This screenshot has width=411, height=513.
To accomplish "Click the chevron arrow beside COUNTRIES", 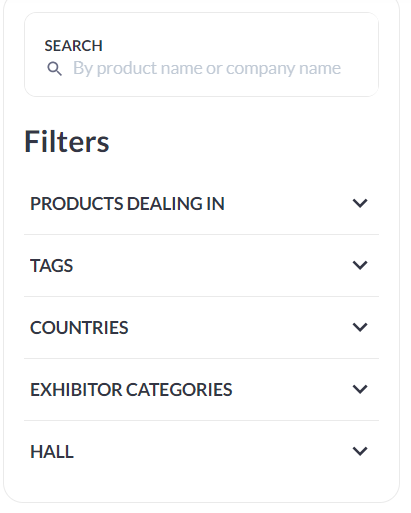I will click(360, 327).
